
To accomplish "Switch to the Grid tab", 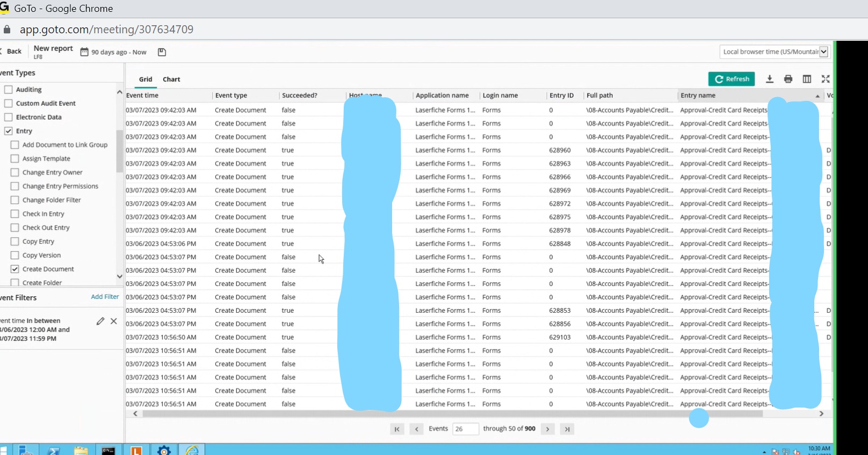I will [x=146, y=79].
